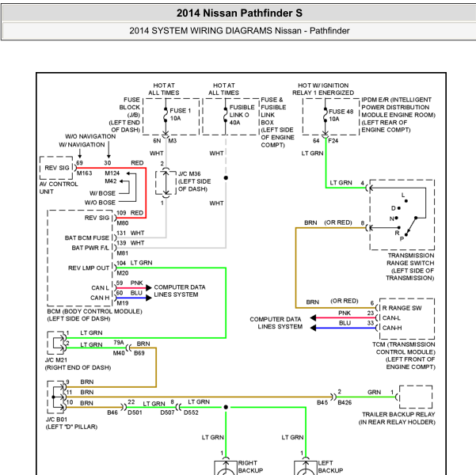Viewport: 476px width, 475px height.
Task: Click the 'GRN' wire label near the trailer relay
Action: tap(374, 392)
